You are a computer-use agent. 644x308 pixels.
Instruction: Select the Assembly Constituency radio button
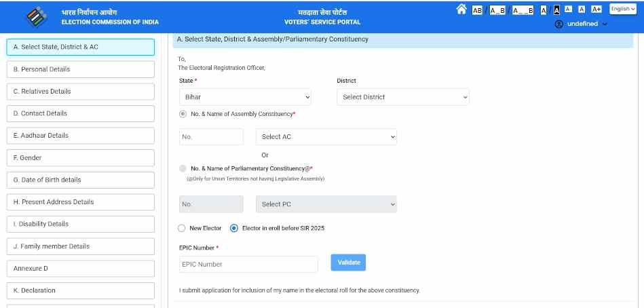click(x=183, y=114)
